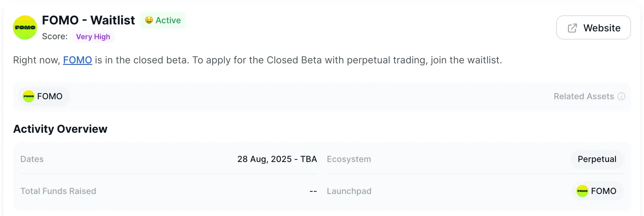
Task: Click the 28 Aug, 2025 - TBA date value
Action: click(x=277, y=159)
